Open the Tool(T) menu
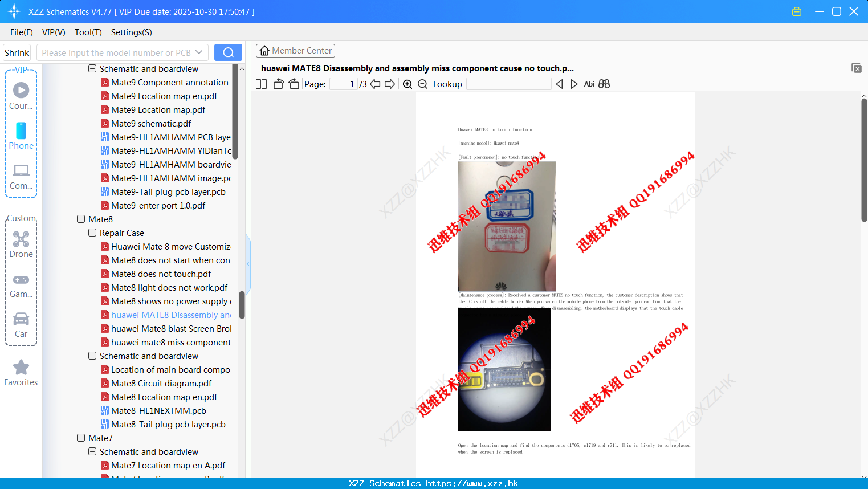 pyautogui.click(x=88, y=32)
